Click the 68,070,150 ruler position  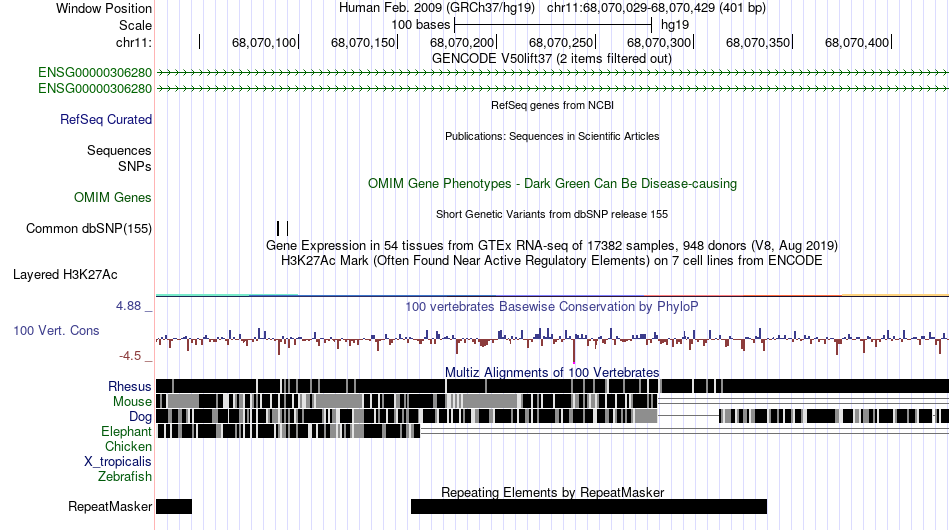coord(363,42)
